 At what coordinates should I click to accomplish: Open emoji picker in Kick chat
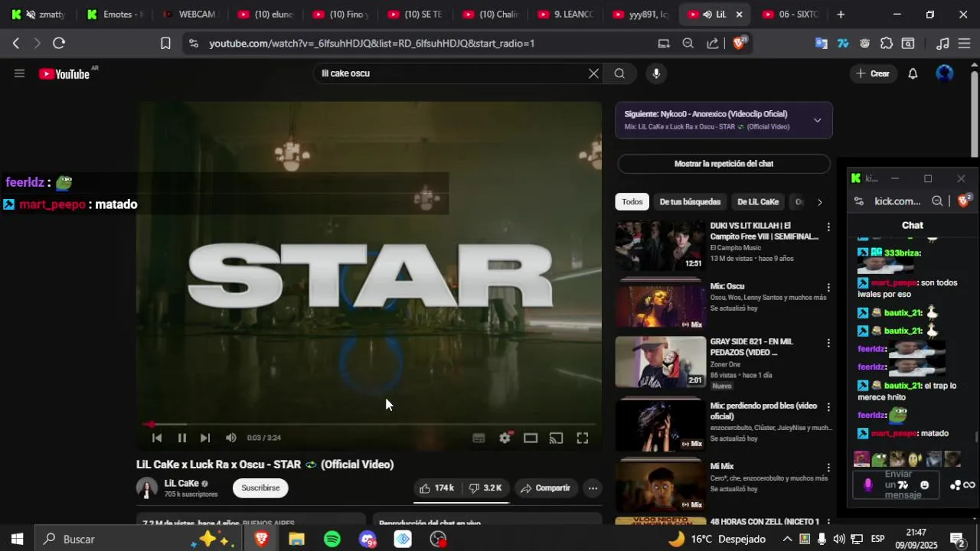click(925, 484)
